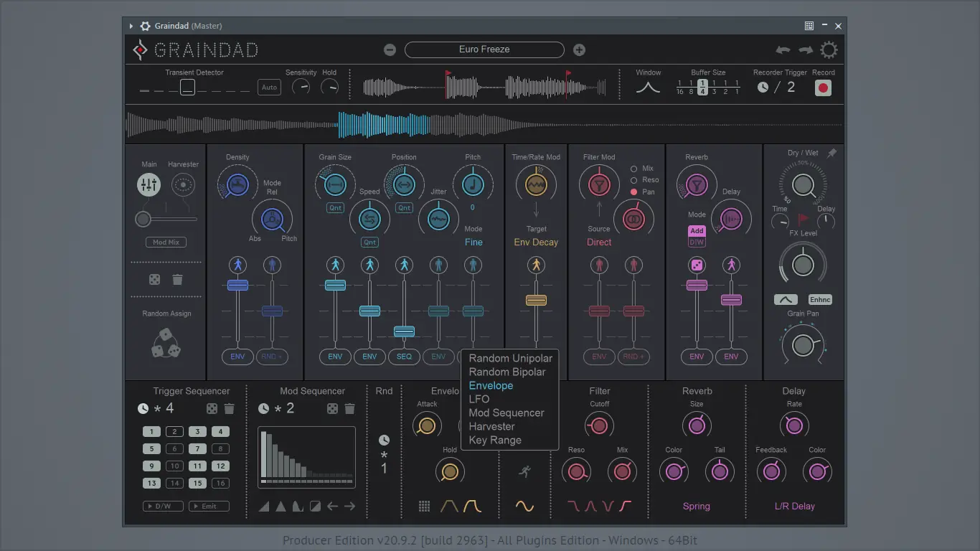
Task: Open the Position SEQ modulation source dropdown
Action: (x=404, y=357)
